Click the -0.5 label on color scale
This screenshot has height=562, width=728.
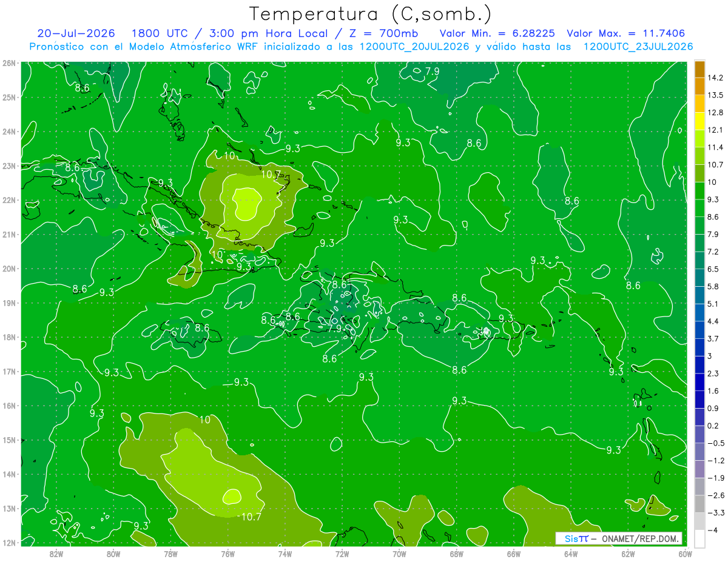715,443
